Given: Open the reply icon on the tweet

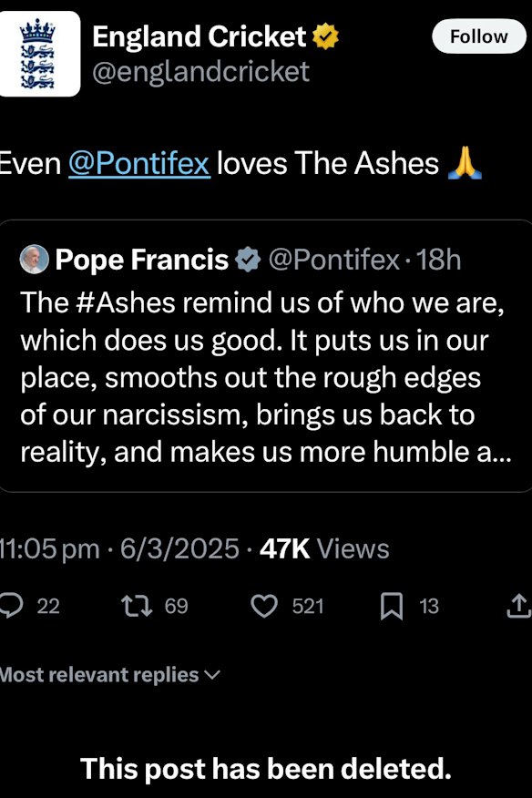Looking at the screenshot, I should point(10,606).
